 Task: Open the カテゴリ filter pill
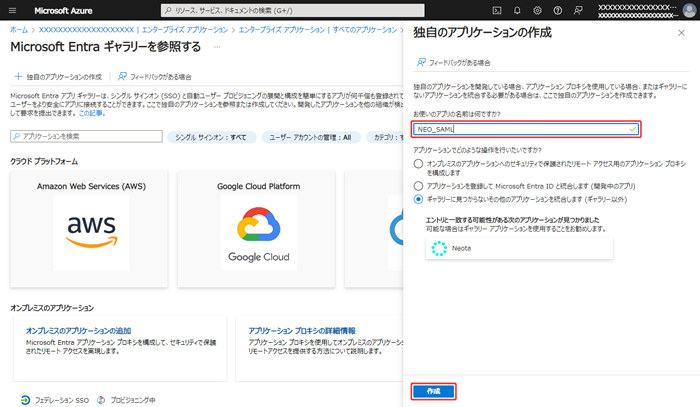coord(385,137)
